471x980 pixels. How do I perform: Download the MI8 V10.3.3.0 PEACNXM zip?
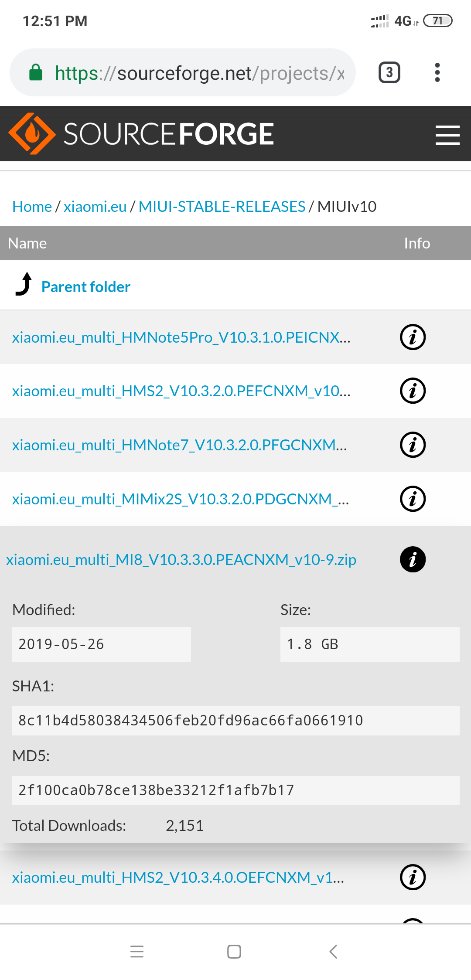[x=181, y=559]
